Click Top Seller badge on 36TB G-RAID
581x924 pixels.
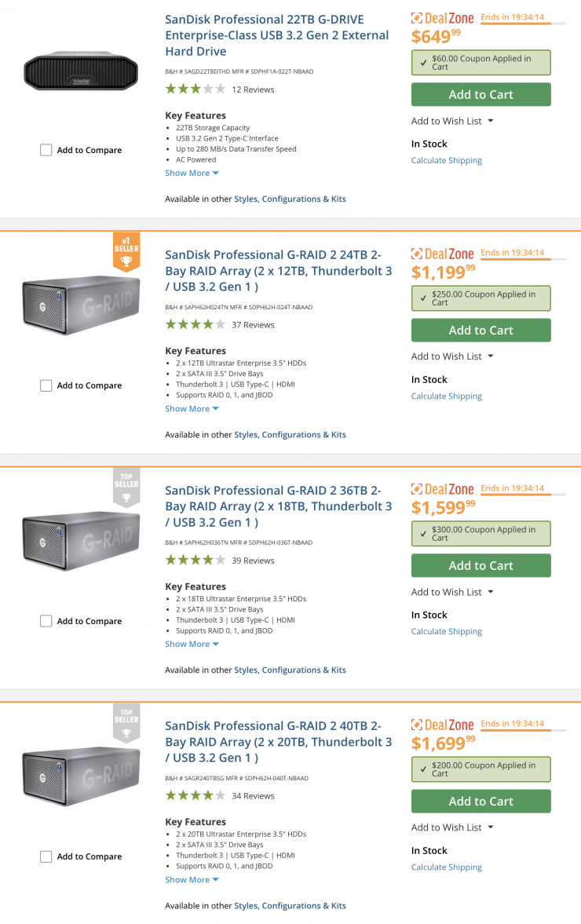(126, 488)
